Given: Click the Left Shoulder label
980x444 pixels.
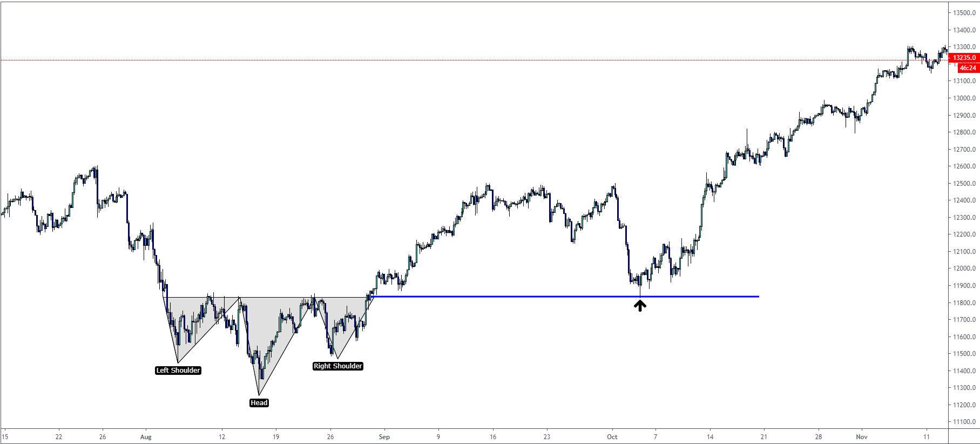Looking at the screenshot, I should pyautogui.click(x=178, y=370).
